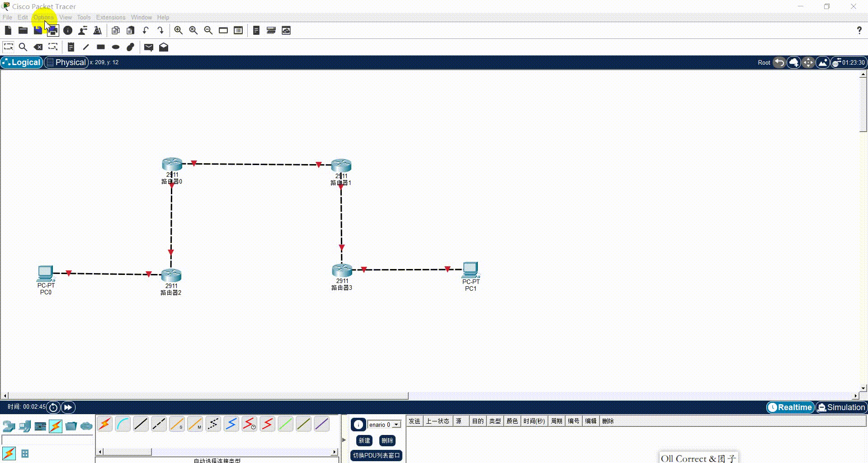The width and height of the screenshot is (868, 463).
Task: Open the Tools menu
Action: click(x=84, y=17)
